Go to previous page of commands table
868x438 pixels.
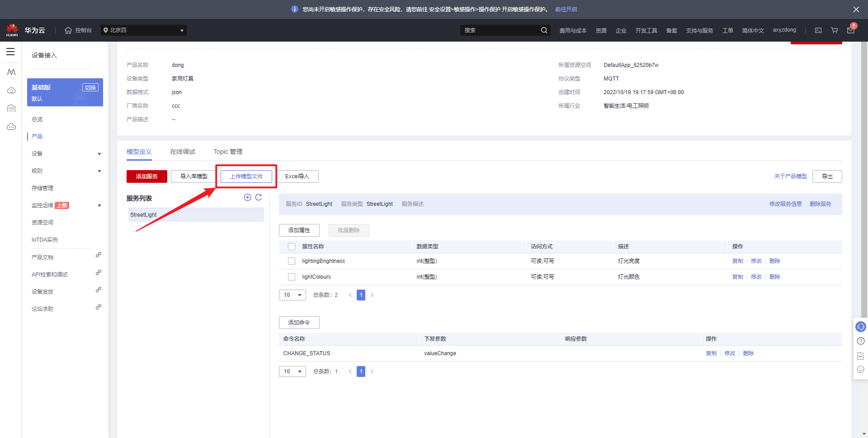tap(350, 371)
